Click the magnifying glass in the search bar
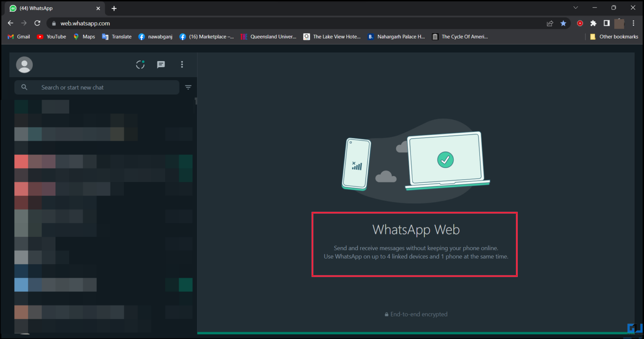 tap(24, 87)
